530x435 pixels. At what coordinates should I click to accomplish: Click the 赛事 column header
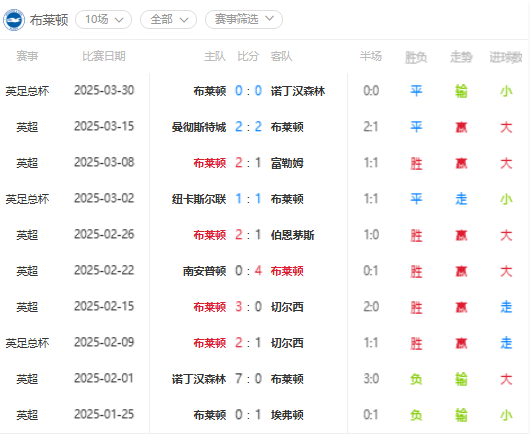point(27,56)
